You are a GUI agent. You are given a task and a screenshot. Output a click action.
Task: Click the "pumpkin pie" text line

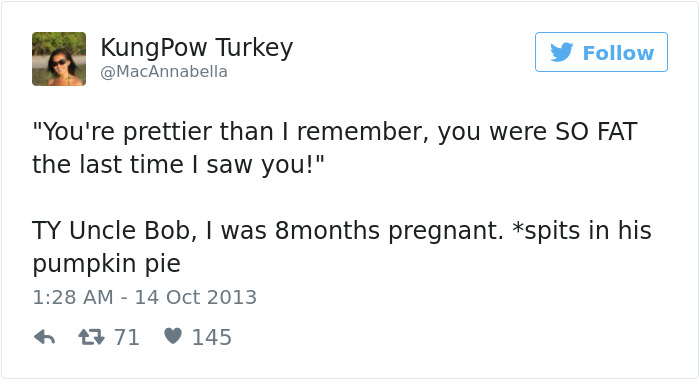point(107,264)
